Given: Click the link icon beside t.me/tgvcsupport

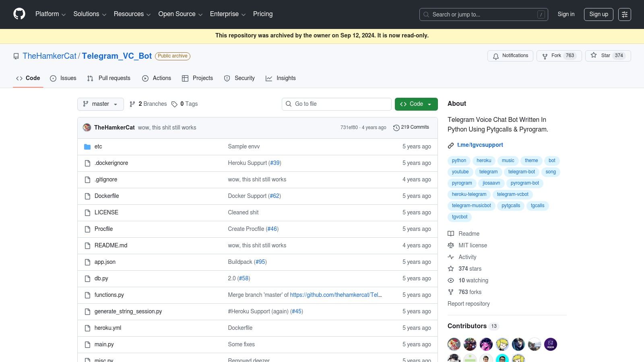Looking at the screenshot, I should 451,145.
